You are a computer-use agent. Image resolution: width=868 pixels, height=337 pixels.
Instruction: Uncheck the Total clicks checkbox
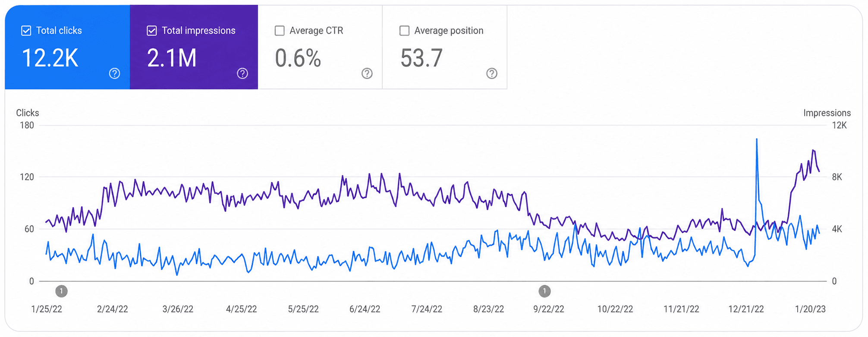coord(26,31)
